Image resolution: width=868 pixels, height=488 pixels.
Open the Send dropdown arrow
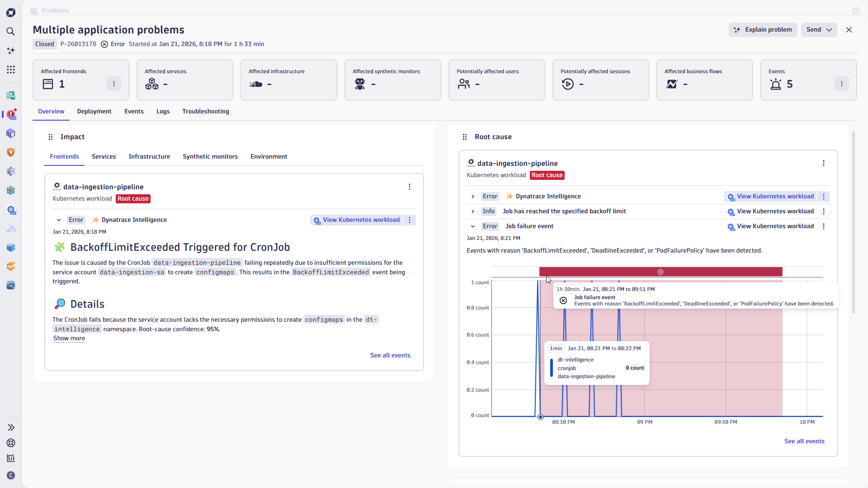coord(829,29)
